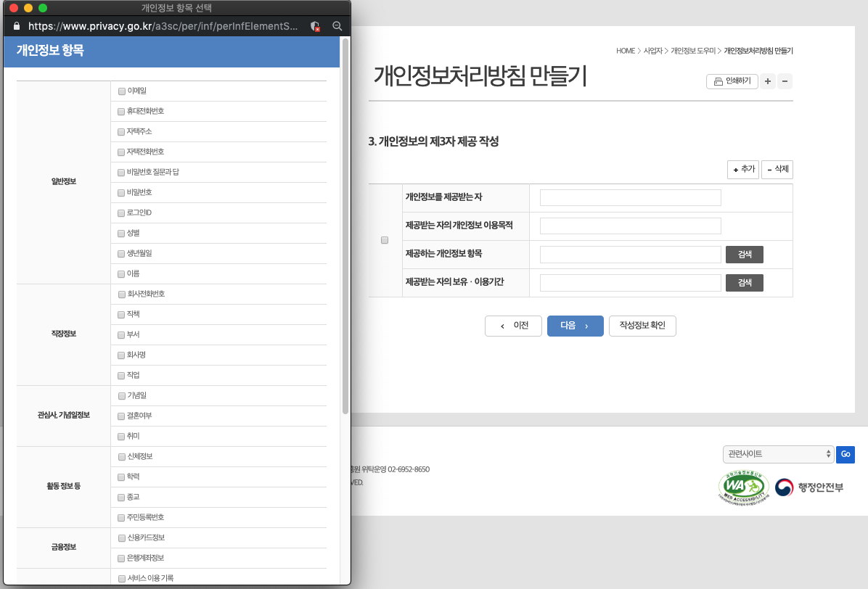Check the 자택전화번호 checkbox

point(121,152)
